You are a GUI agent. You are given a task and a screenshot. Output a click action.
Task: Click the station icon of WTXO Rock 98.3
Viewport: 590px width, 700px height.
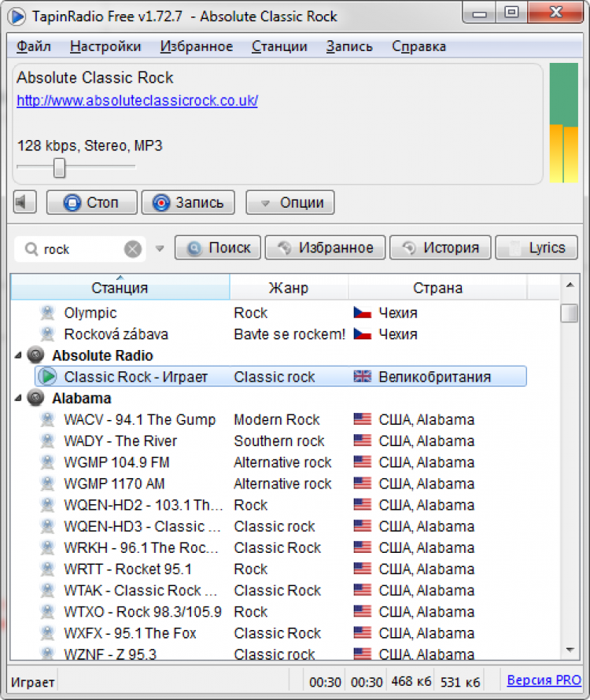tap(47, 612)
